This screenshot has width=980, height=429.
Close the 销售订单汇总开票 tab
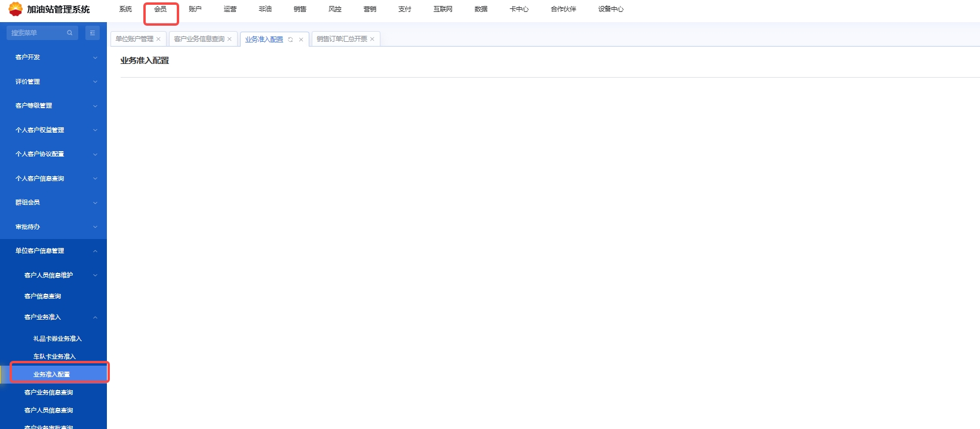pos(372,39)
